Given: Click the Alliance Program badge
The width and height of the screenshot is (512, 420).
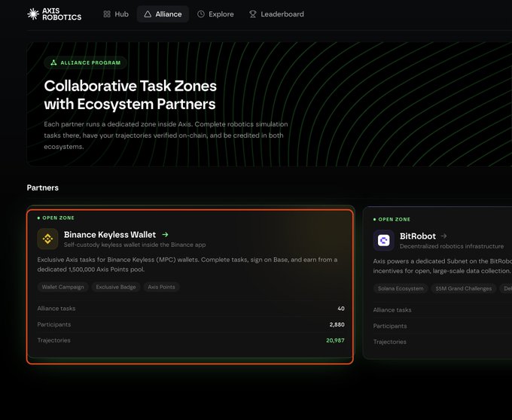Looking at the screenshot, I should tap(85, 62).
